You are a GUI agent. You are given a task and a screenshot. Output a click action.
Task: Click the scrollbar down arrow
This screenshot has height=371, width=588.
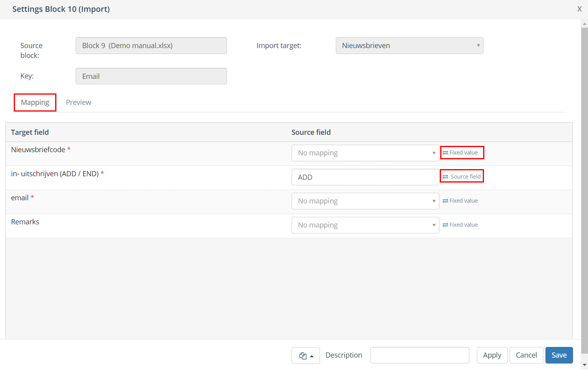pos(584,365)
